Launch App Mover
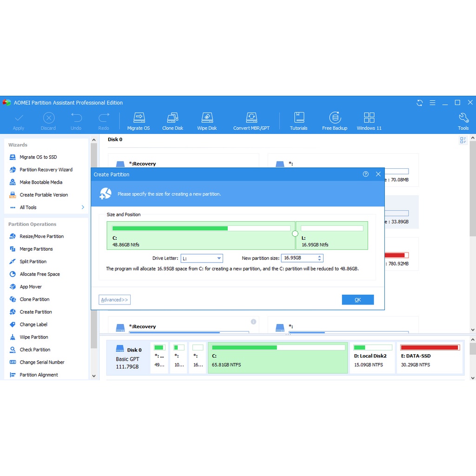The width and height of the screenshot is (476, 476). click(x=31, y=286)
